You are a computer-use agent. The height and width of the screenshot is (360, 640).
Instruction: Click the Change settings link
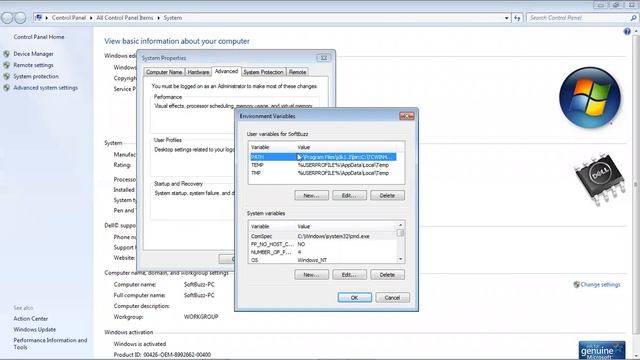click(600, 284)
